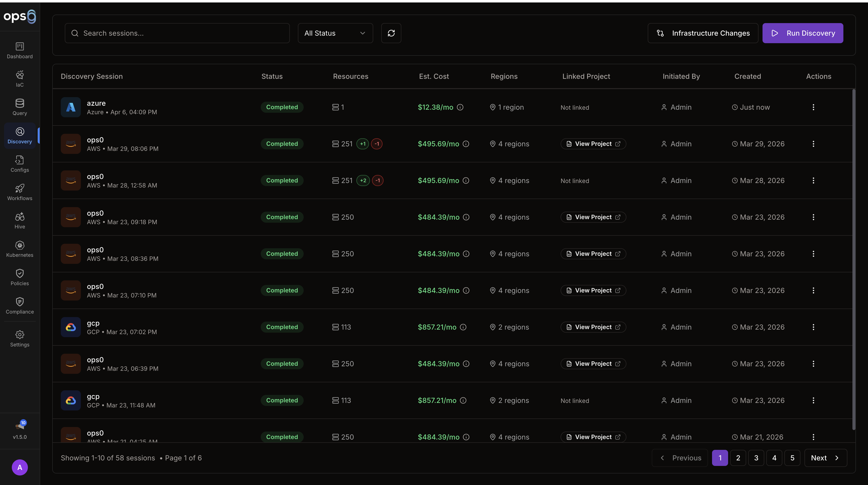The image size is (868, 485).
Task: Click the notifications megaphone icon with badge
Action: [20, 426]
